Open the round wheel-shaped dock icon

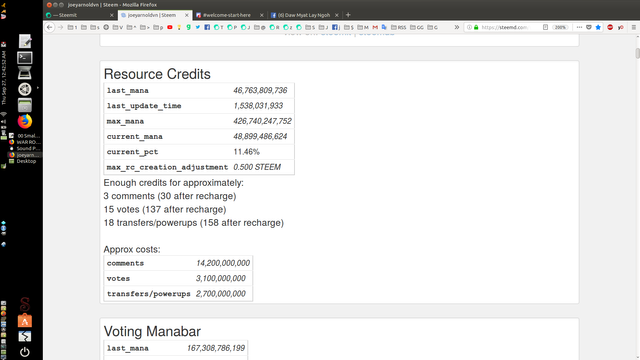point(24,89)
